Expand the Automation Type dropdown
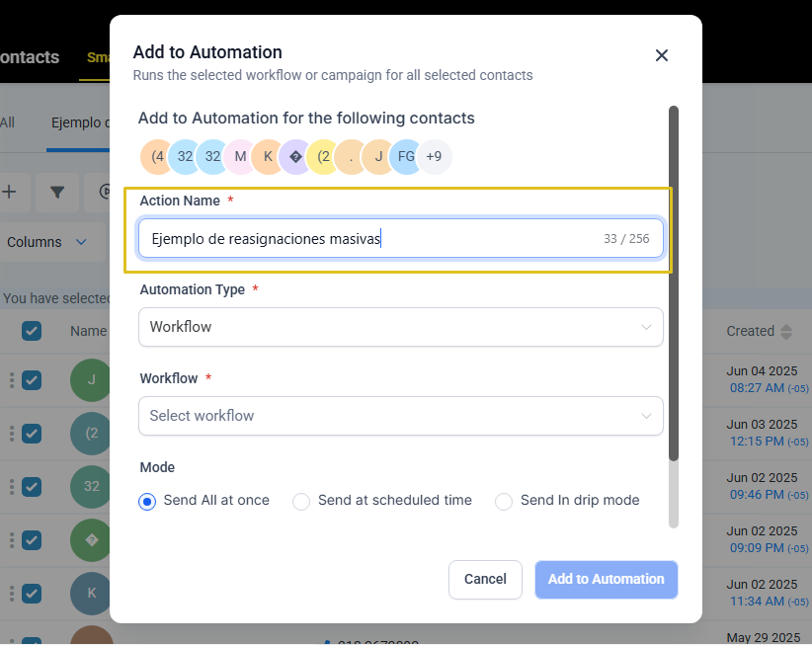The height and width of the screenshot is (645, 812). click(401, 327)
